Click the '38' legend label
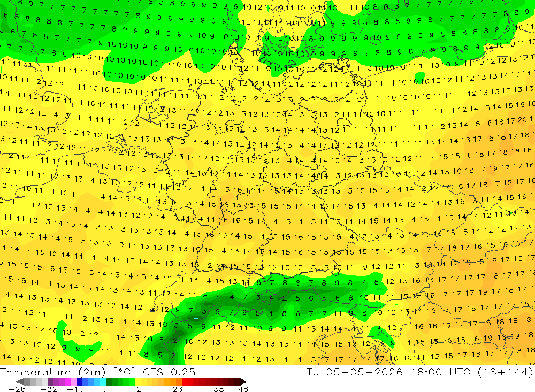 tap(219, 389)
